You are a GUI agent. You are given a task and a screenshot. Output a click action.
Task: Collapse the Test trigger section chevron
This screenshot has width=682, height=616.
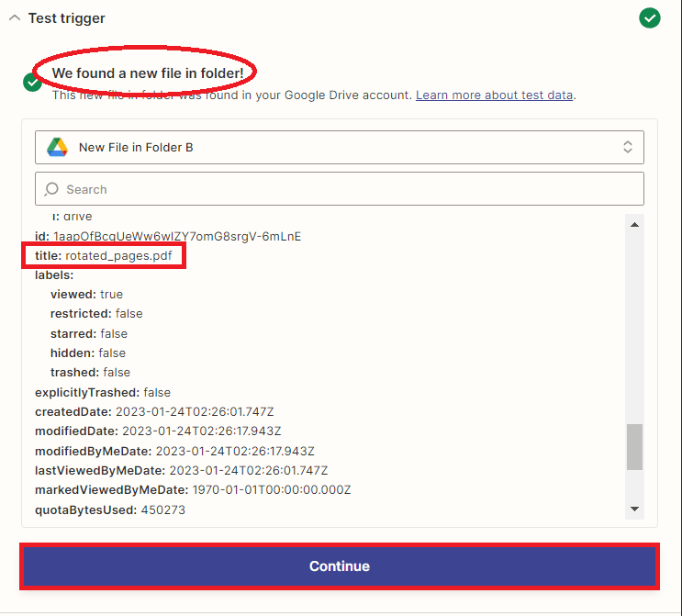click(15, 18)
